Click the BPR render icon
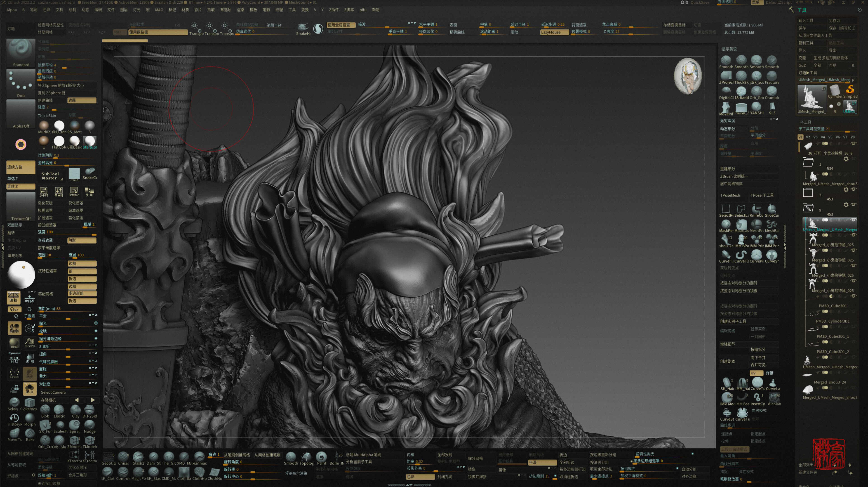Viewport: 868px width, 487px height. [14, 343]
